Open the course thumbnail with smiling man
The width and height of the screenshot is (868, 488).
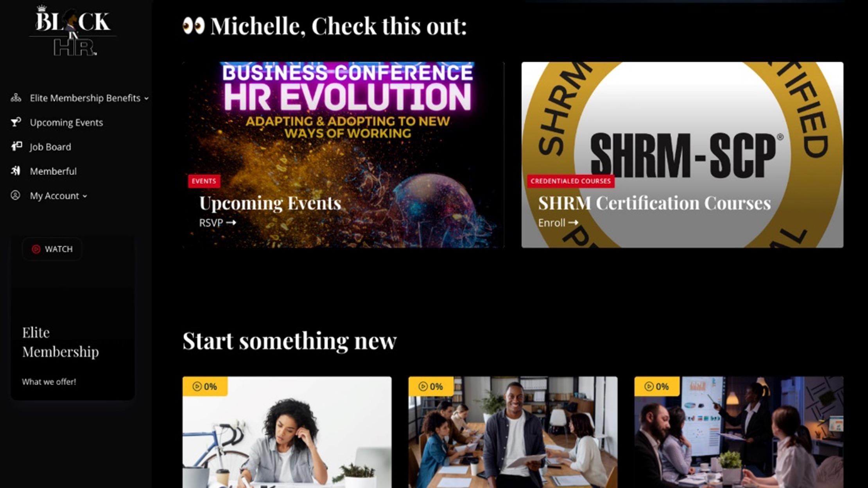click(x=513, y=432)
